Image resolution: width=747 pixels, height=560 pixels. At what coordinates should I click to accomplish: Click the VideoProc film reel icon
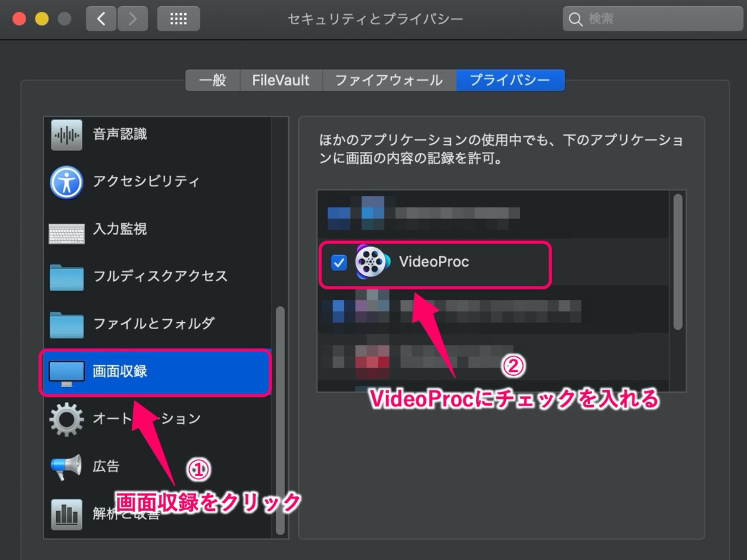pyautogui.click(x=372, y=263)
